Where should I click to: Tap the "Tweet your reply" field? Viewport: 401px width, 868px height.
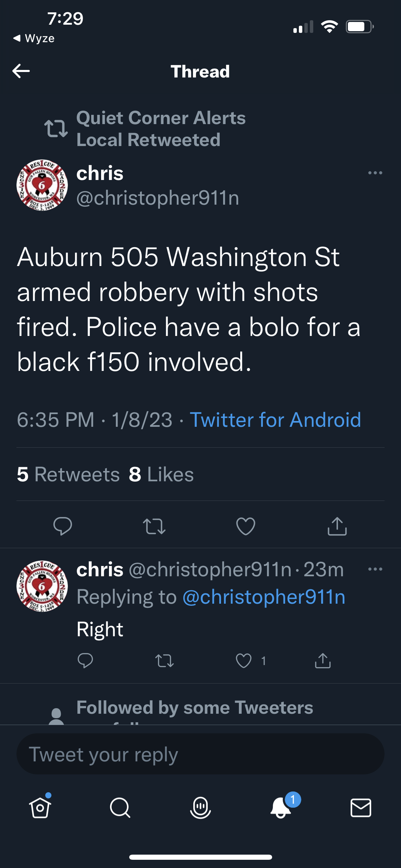tap(200, 754)
